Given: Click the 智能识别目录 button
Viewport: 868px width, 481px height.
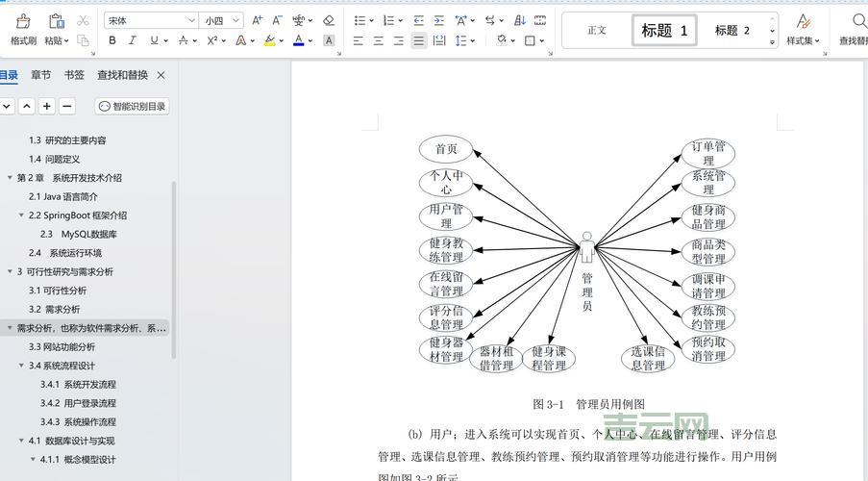Looking at the screenshot, I should tap(133, 106).
